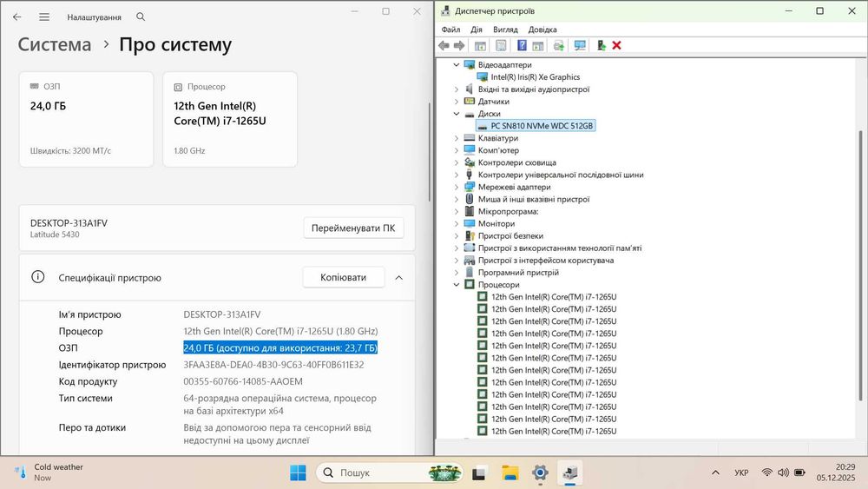868x489 pixels.
Task: Open Wi-Fi network status in tray
Action: tap(766, 472)
